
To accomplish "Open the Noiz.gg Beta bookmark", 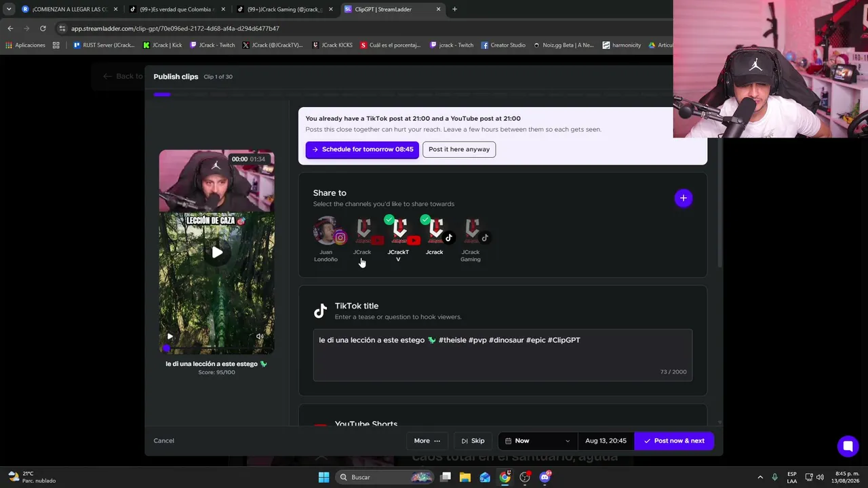I will point(564,45).
